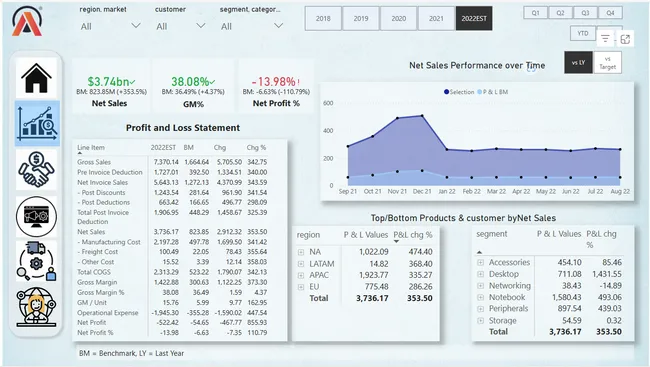This screenshot has height=367, width=650.
Task: Click the Aug 22 Selection data point
Action: coord(620,149)
